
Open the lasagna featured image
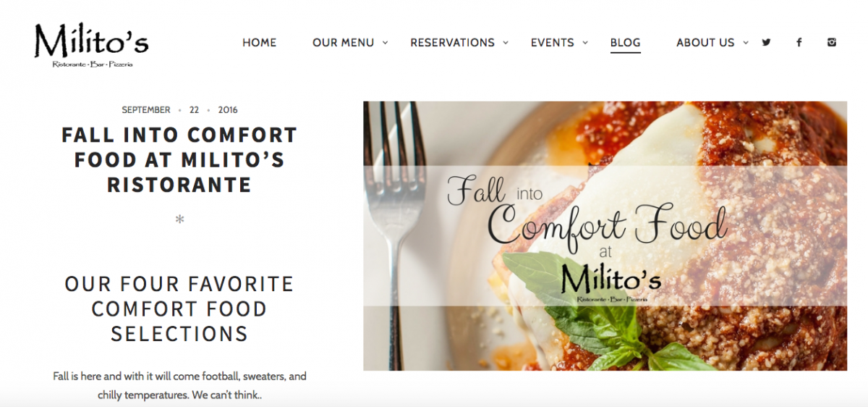pyautogui.click(x=605, y=236)
